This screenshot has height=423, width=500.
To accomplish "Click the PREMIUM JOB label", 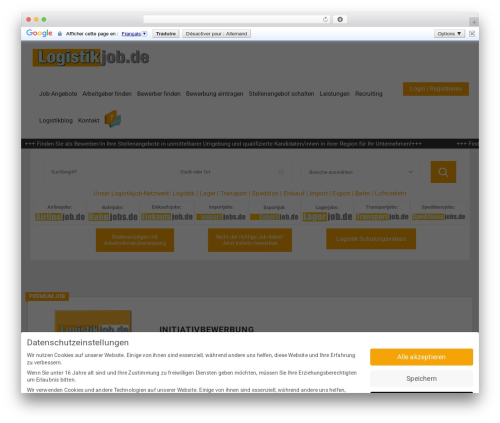I will pos(47,296).
